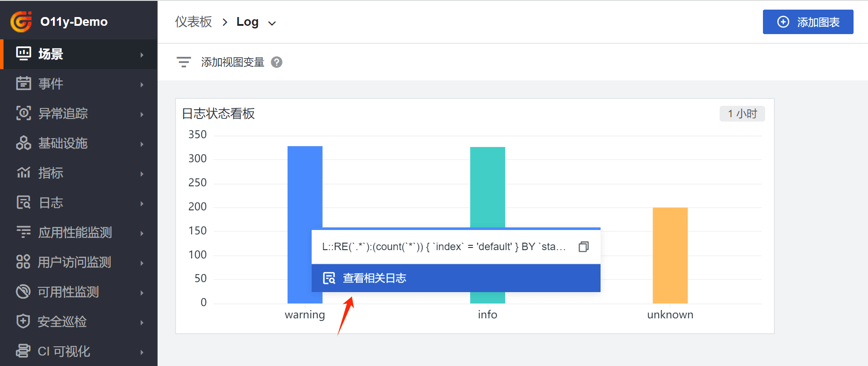Click the 添加图表 button
Viewport: 868px width, 366px height.
click(x=808, y=22)
